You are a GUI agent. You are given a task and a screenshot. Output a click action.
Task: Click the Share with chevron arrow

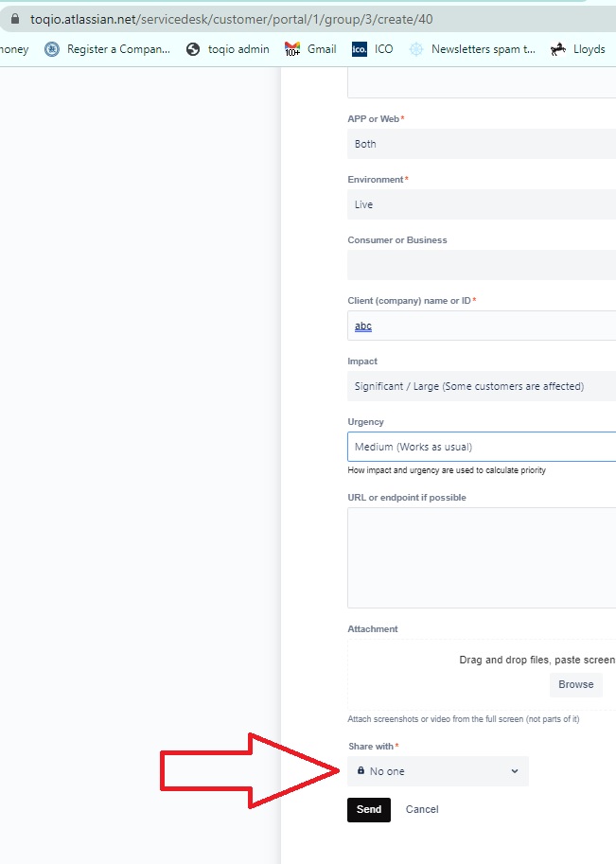tap(515, 771)
